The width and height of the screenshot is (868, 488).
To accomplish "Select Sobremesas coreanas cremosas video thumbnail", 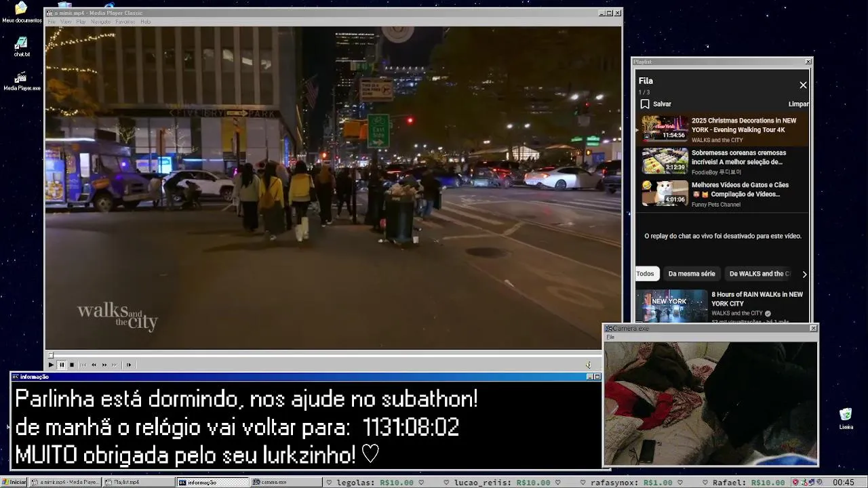I will point(665,161).
